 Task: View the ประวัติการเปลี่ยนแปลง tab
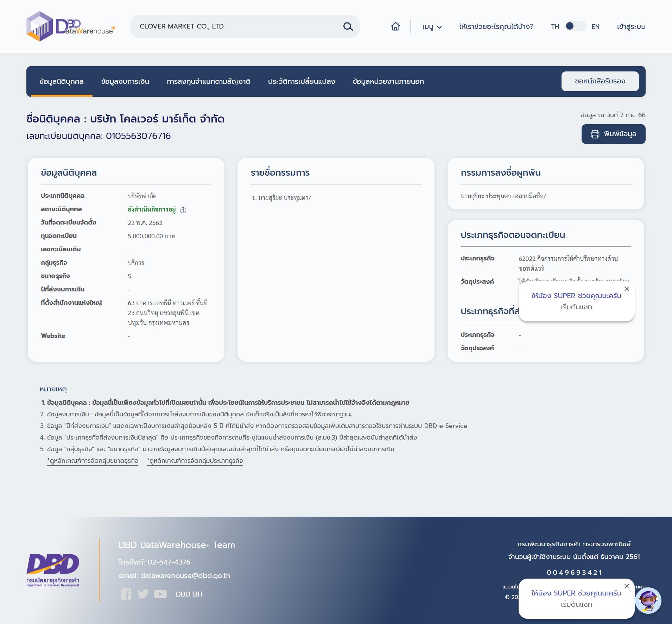point(302,81)
